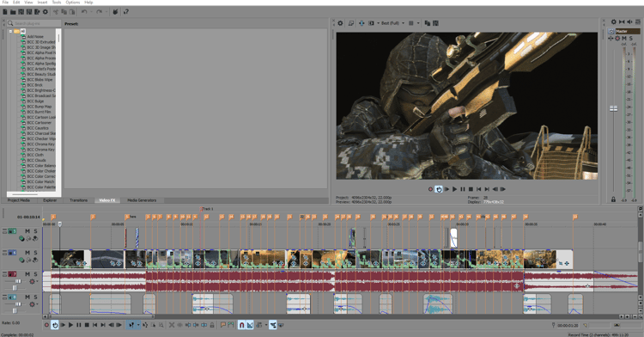Stop playback in the timeline transport
The image size is (644, 337).
pos(87,325)
